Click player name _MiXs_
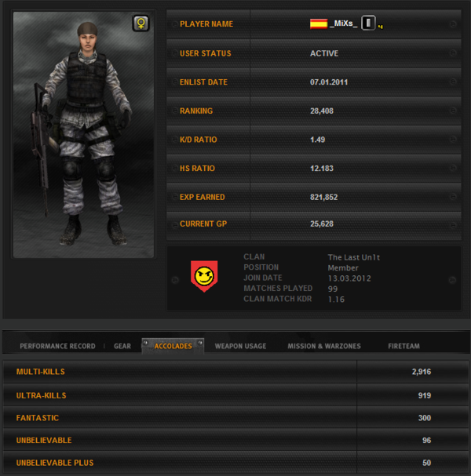471x476 pixels. 343,24
